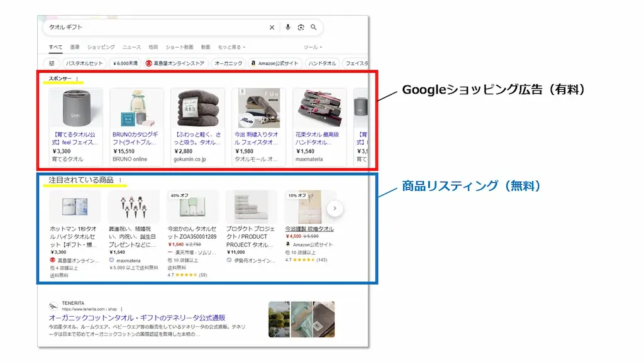Enable the バスタオルセット filter chip

[84, 62]
